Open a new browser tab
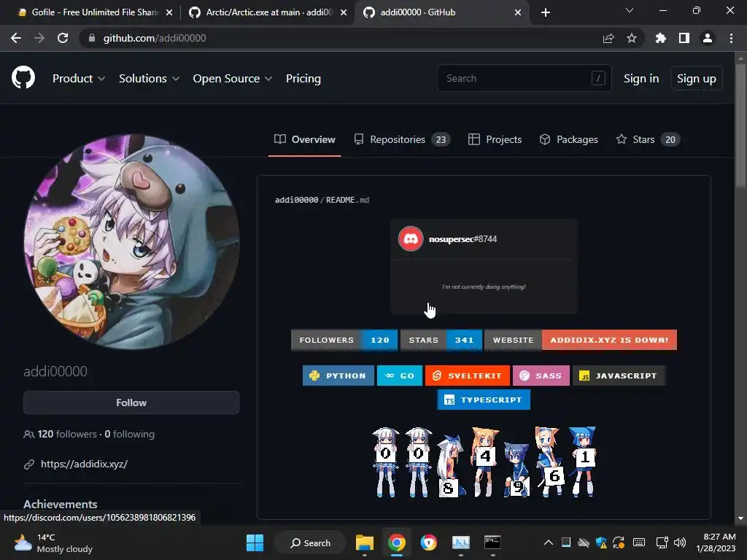Viewport: 747px width, 560px height. 546,12
